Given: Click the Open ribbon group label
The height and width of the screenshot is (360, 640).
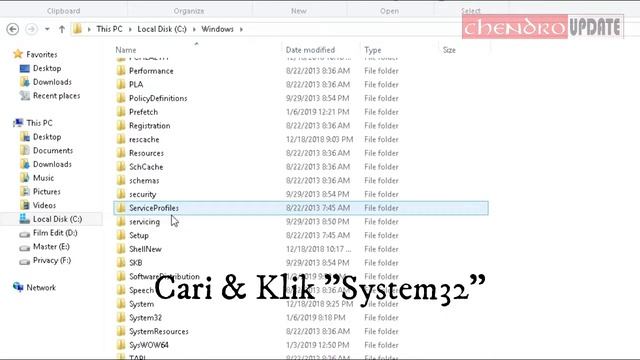Looking at the screenshot, I should 389,11.
